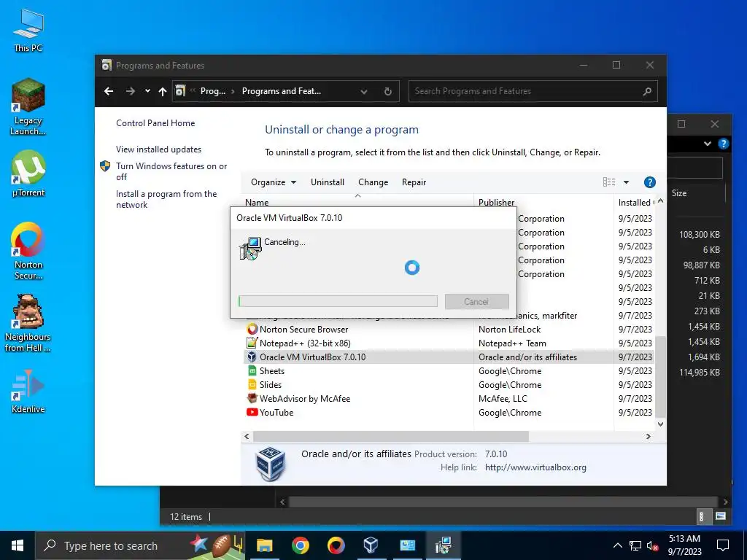Click Repair in the toolbar

tap(414, 182)
